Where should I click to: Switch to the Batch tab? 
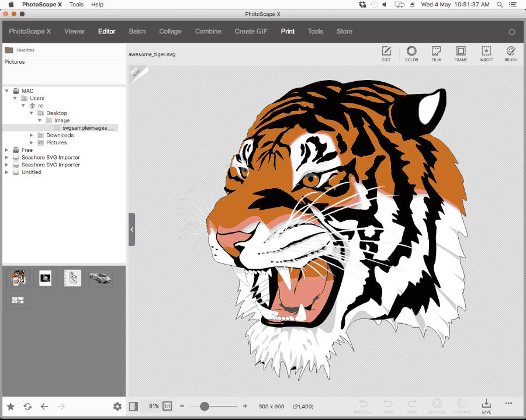point(137,32)
